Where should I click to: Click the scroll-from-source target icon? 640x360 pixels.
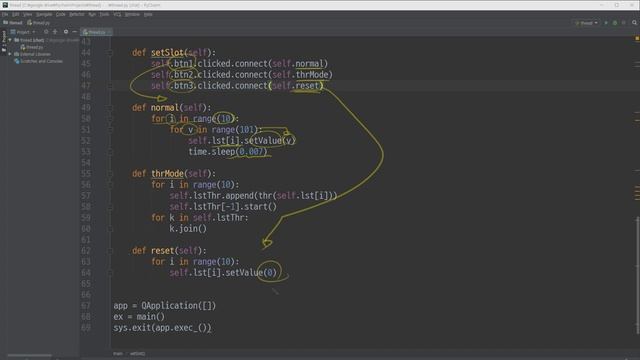[x=46, y=32]
